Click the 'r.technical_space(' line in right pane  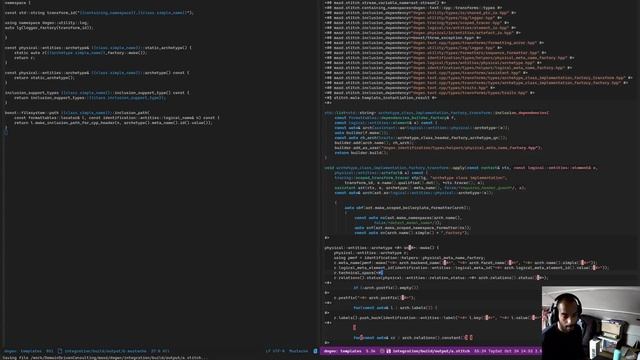pyautogui.click(x=358, y=273)
